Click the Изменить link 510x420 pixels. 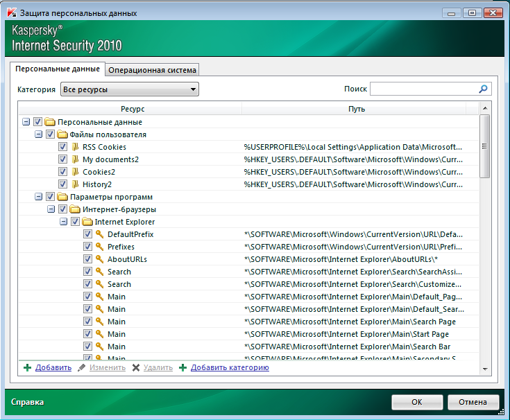click(108, 368)
